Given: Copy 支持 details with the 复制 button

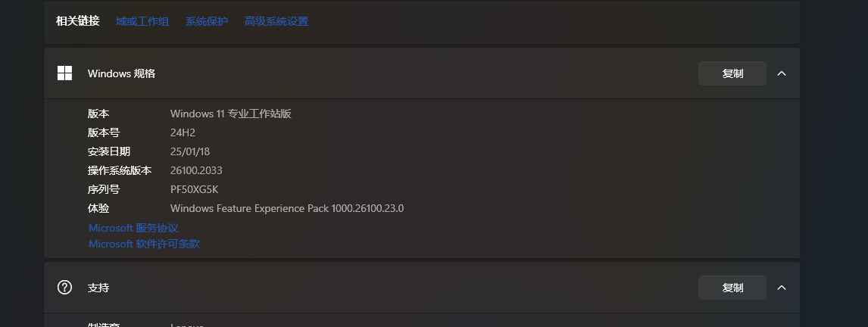Looking at the screenshot, I should [x=732, y=288].
